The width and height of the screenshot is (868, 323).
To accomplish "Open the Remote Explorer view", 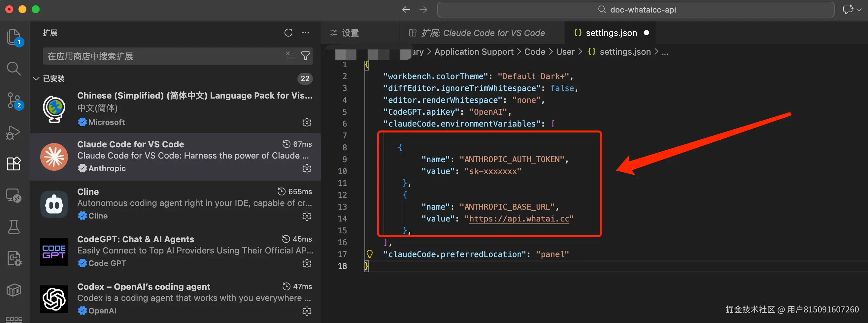I will click(x=14, y=195).
